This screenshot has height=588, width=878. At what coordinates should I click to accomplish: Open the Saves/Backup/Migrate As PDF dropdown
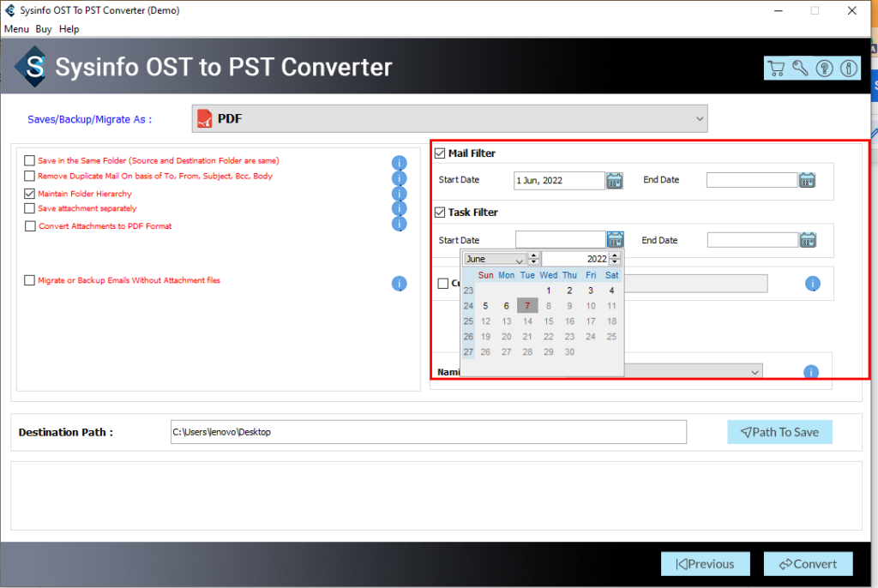point(449,119)
